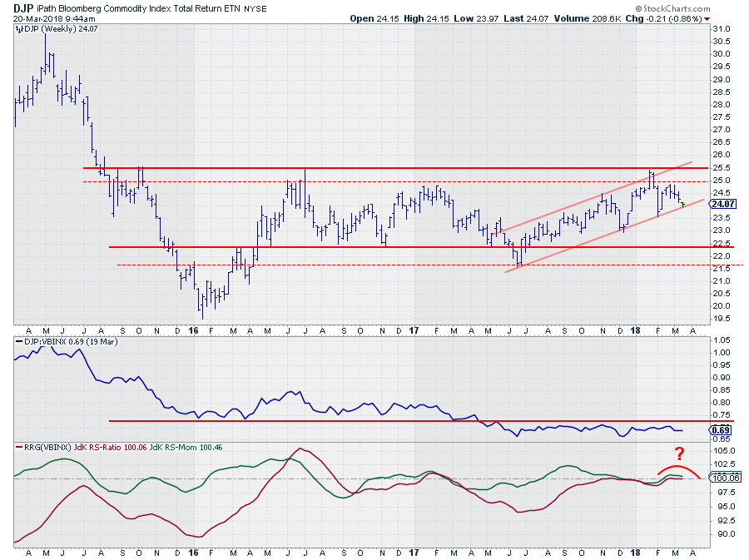Viewport: 749px width, 560px height.
Task: Click the OHLC bar icon beside DJP (Weekly) legend
Action: point(18,29)
